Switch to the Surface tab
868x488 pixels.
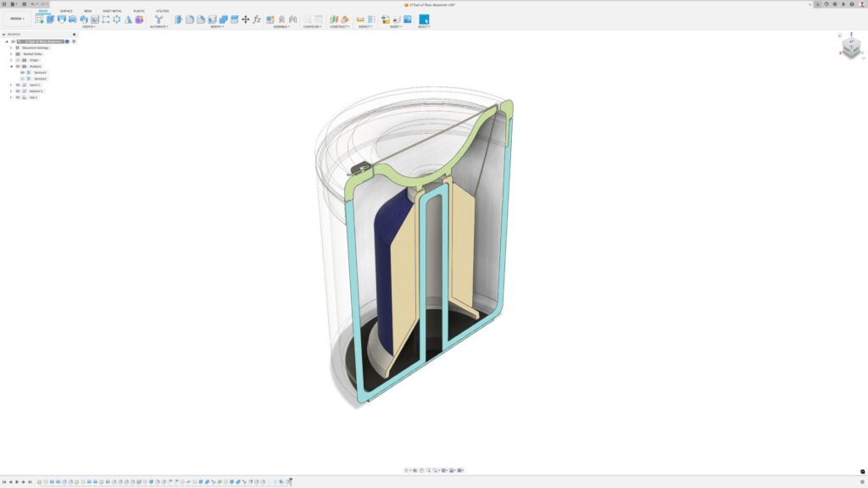pyautogui.click(x=66, y=11)
